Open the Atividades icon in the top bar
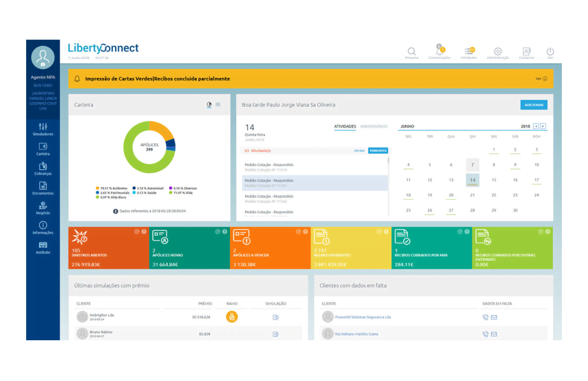This screenshot has width=588, height=381. 469,51
